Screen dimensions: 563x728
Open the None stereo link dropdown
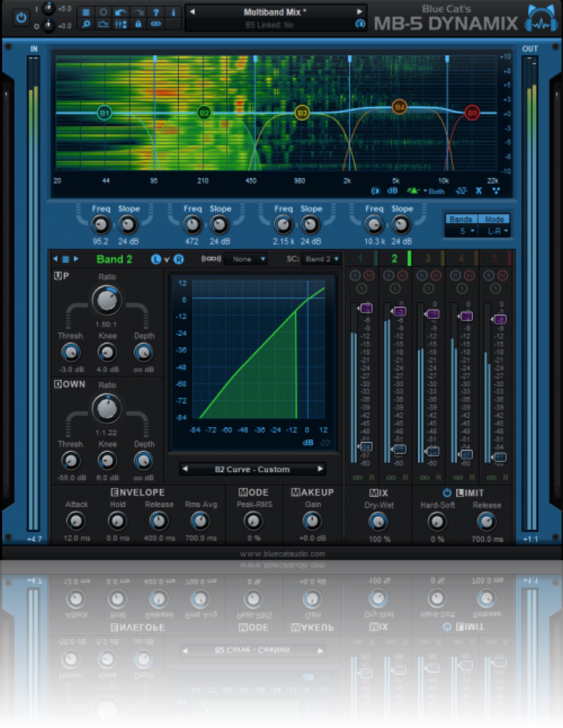click(246, 259)
